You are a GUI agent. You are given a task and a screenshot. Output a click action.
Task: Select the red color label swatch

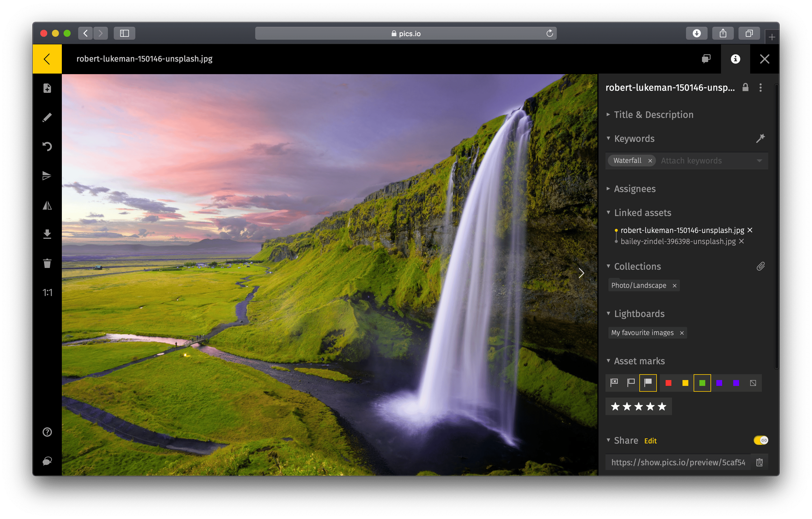click(x=668, y=383)
